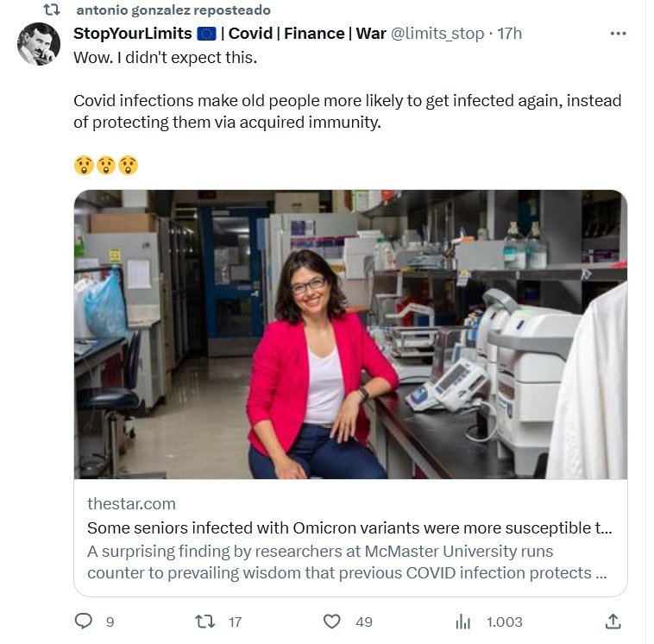Click the McMaster University article description
The height and width of the screenshot is (644, 654).
(339, 562)
